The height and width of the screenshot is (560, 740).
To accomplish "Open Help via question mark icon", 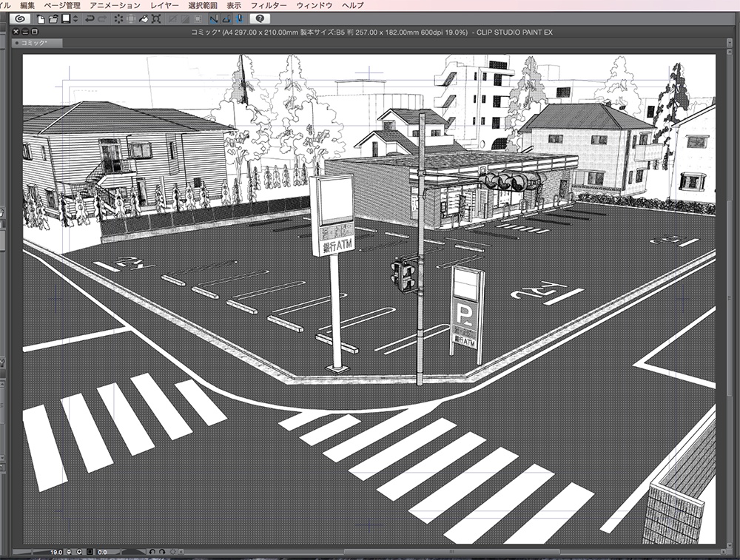I will coord(260,18).
